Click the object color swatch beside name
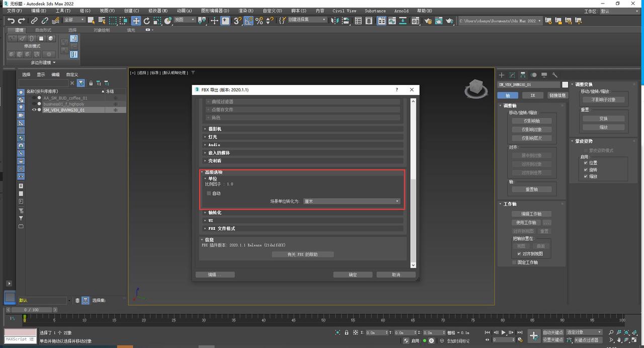 click(565, 84)
